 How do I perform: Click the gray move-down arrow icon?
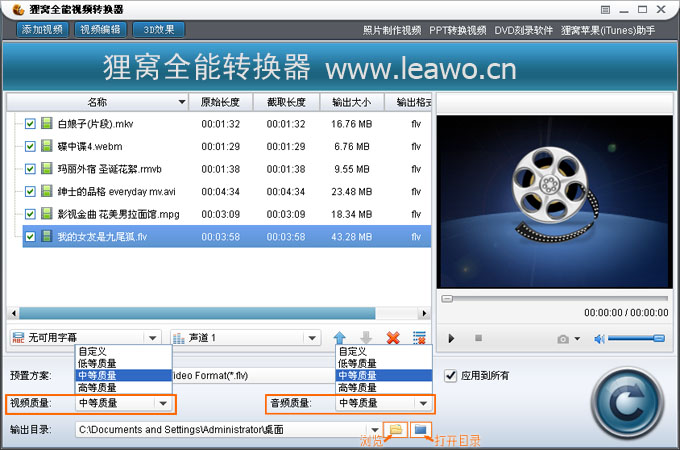tap(366, 338)
